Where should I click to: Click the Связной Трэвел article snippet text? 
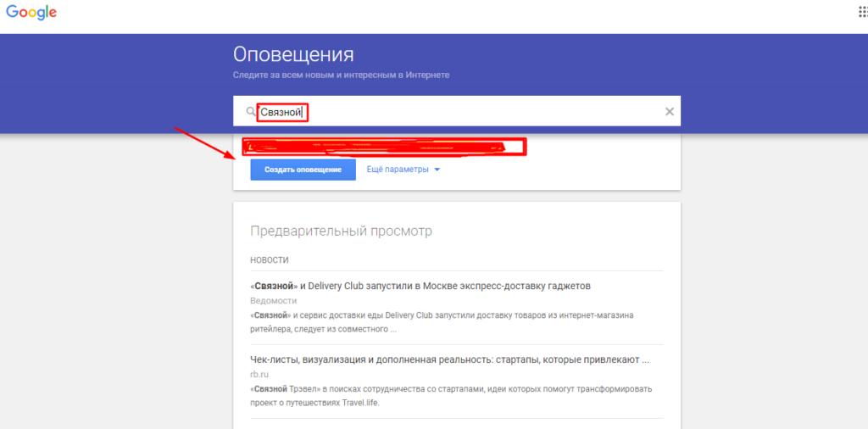(451, 396)
